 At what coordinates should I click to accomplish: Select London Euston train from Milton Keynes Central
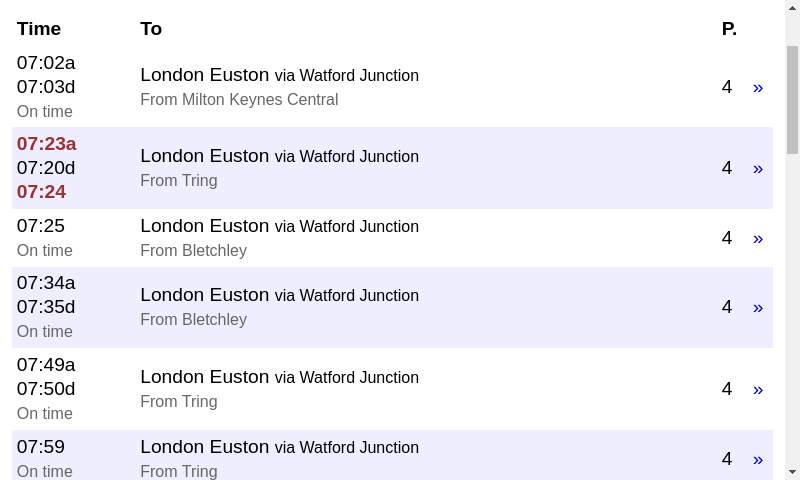(392, 87)
